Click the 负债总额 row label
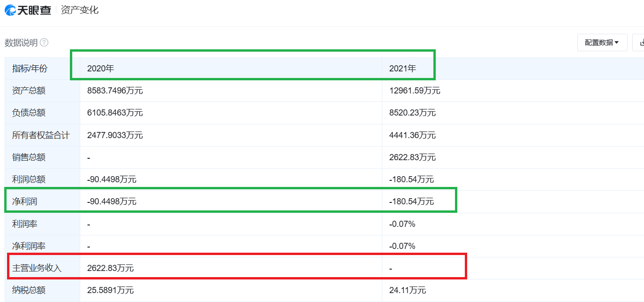The image size is (644, 302). pos(29,113)
